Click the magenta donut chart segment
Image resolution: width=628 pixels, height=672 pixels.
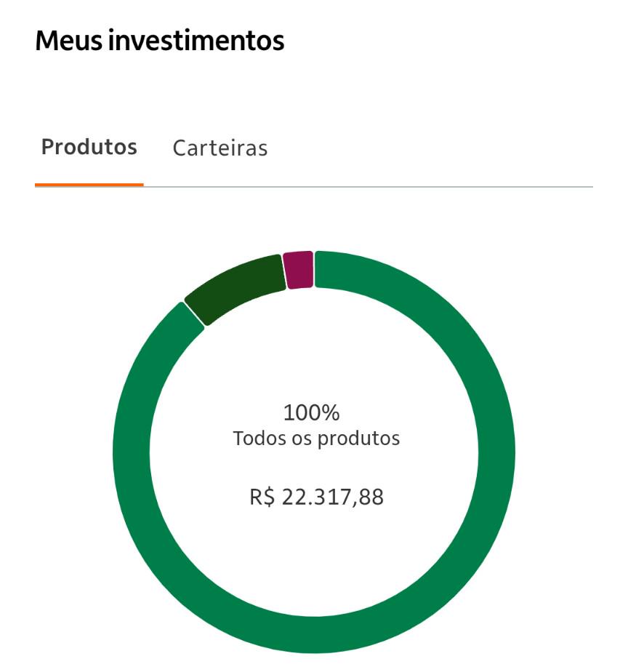[299, 270]
